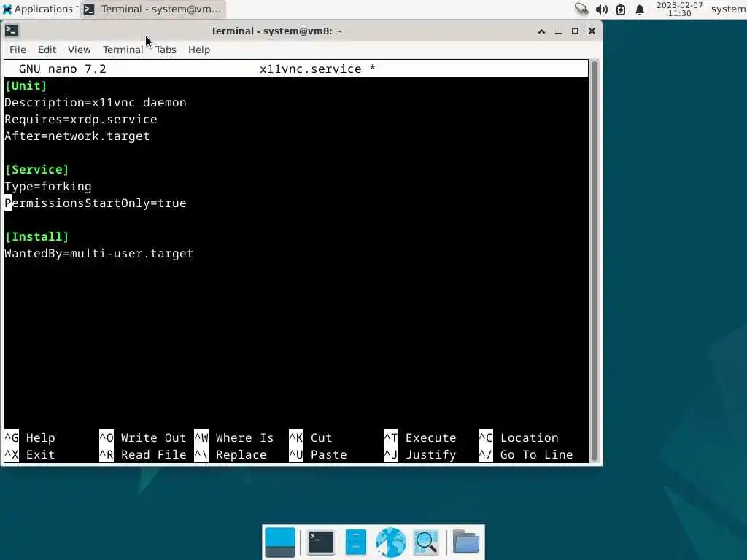Click the x11vnc.service filename in title bar
This screenshot has height=560, width=747.
point(311,69)
